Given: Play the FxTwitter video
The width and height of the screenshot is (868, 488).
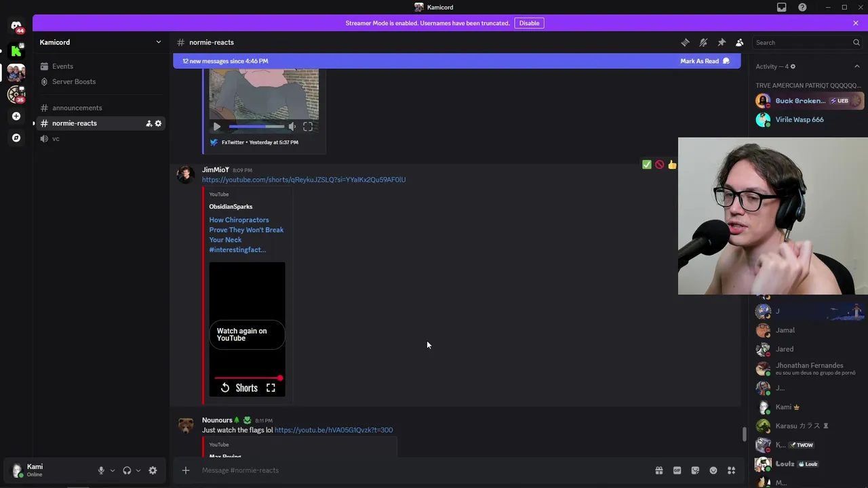Looking at the screenshot, I should click(x=217, y=127).
